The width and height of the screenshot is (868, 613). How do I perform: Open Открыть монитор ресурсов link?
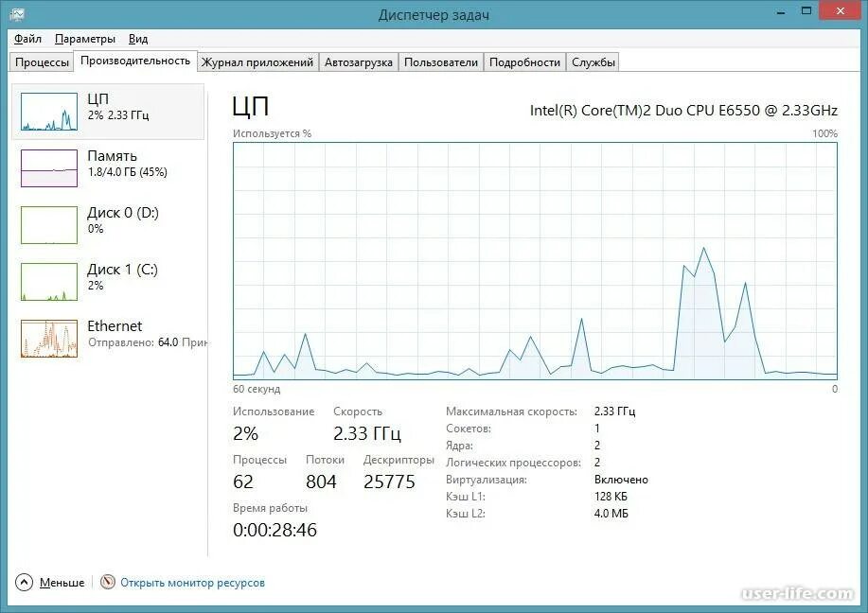coord(189,583)
